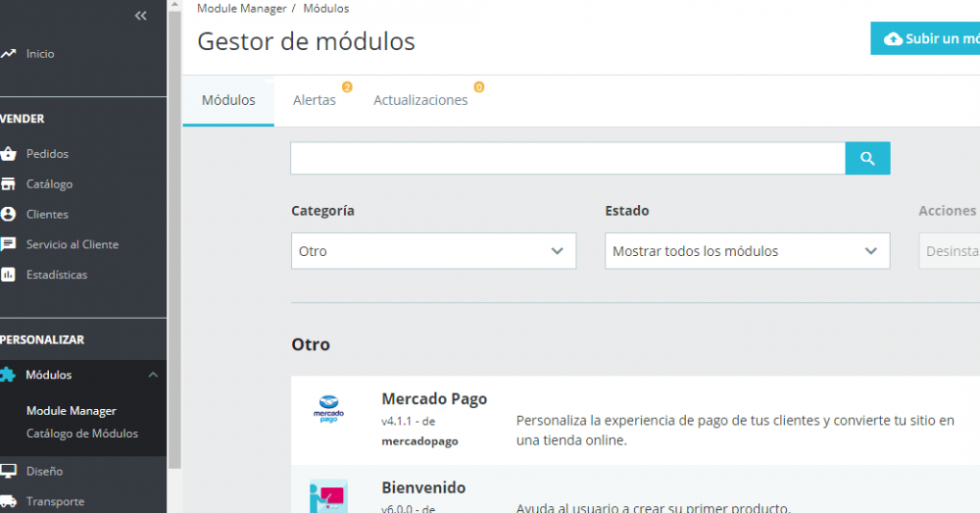
Task: Select Module Manager in the submenu
Action: (x=72, y=411)
